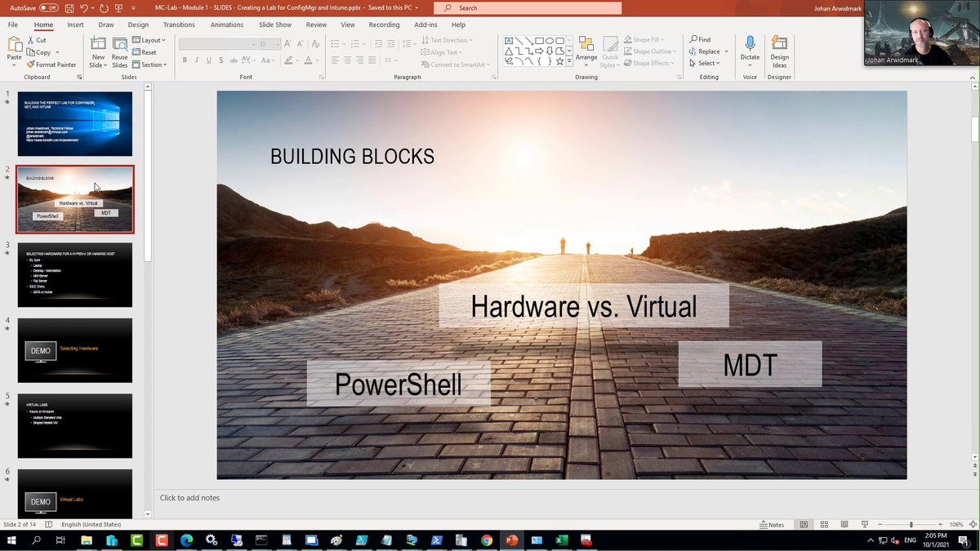Screen dimensions: 980x551
Task: Switch to the Slide Show tab
Action: [x=275, y=24]
